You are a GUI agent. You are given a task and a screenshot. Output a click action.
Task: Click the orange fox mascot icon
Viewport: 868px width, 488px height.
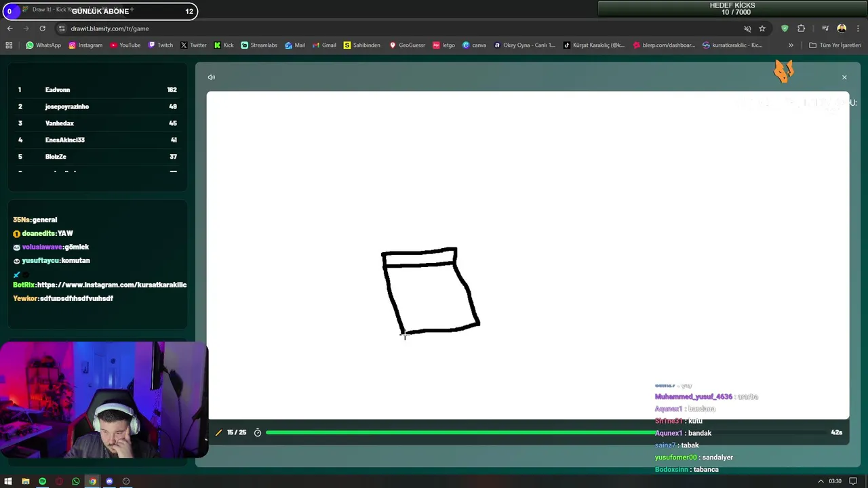point(783,70)
